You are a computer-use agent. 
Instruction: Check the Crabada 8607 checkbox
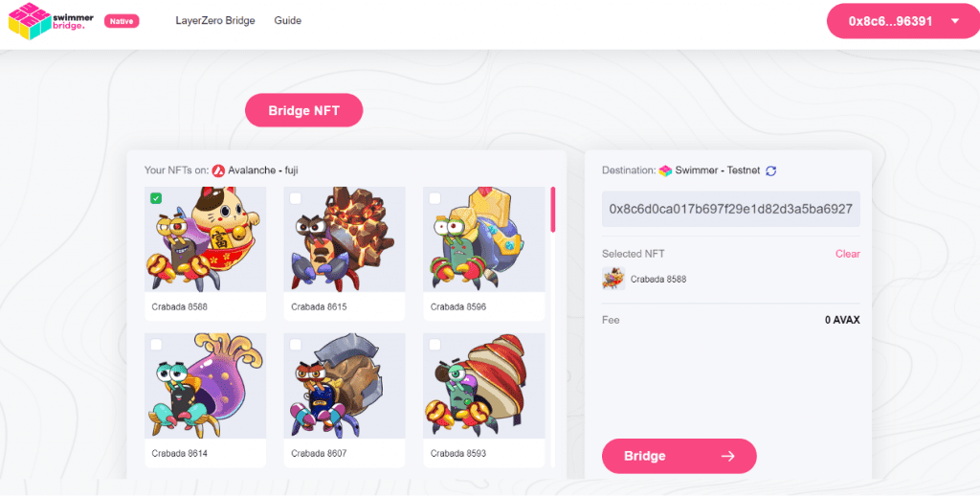coord(296,345)
